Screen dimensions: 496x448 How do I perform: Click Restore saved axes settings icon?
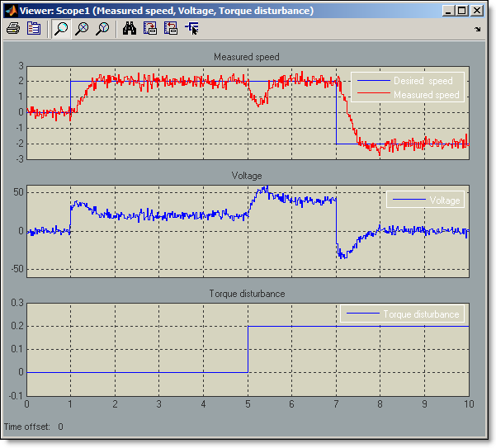(171, 28)
